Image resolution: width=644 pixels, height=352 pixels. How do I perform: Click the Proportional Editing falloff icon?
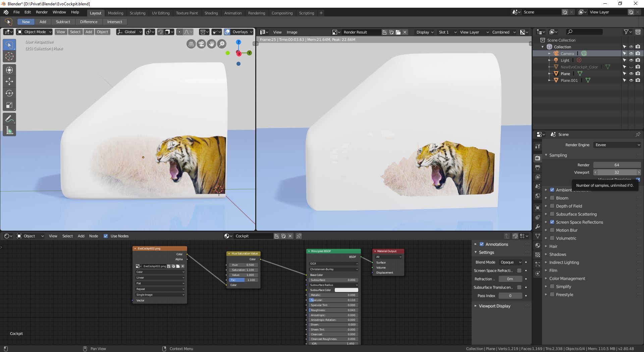pyautogui.click(x=186, y=32)
